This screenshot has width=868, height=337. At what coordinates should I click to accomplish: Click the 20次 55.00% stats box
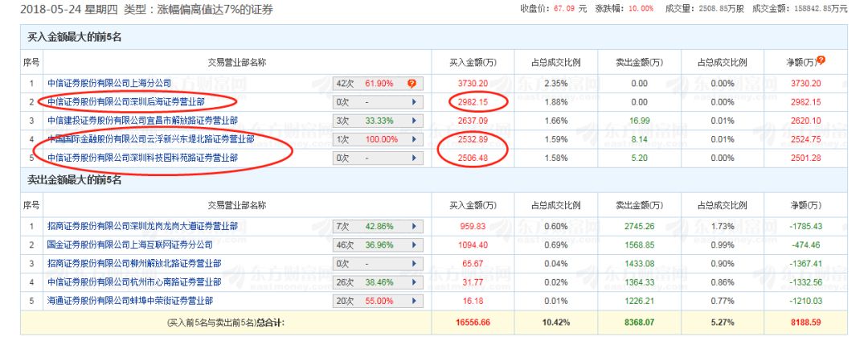point(378,302)
